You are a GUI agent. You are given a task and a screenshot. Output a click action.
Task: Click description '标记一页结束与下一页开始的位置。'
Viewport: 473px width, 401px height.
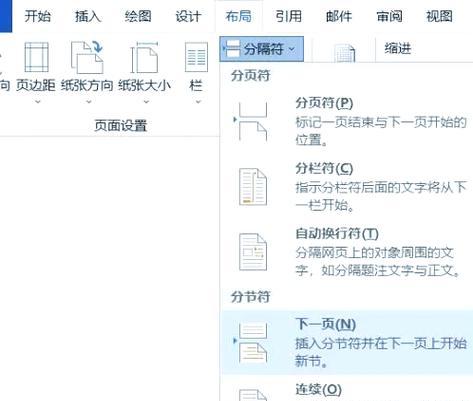point(381,131)
